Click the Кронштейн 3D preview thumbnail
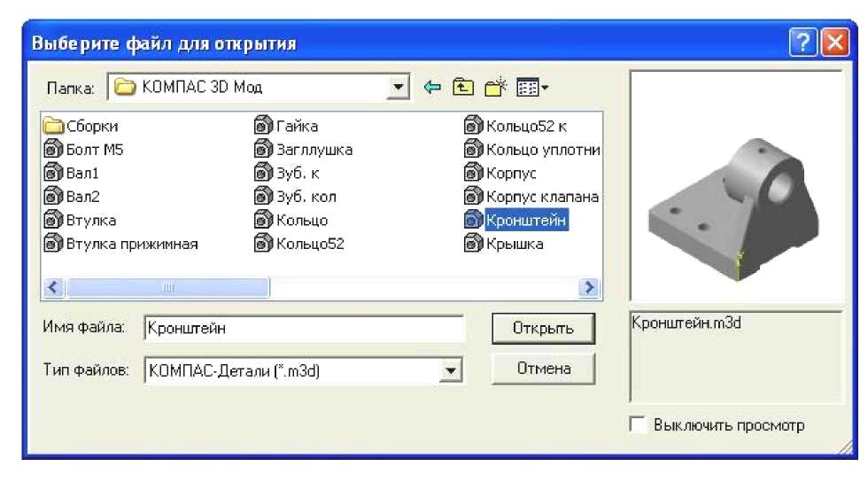This screenshot has width=868, height=482. tap(736, 211)
